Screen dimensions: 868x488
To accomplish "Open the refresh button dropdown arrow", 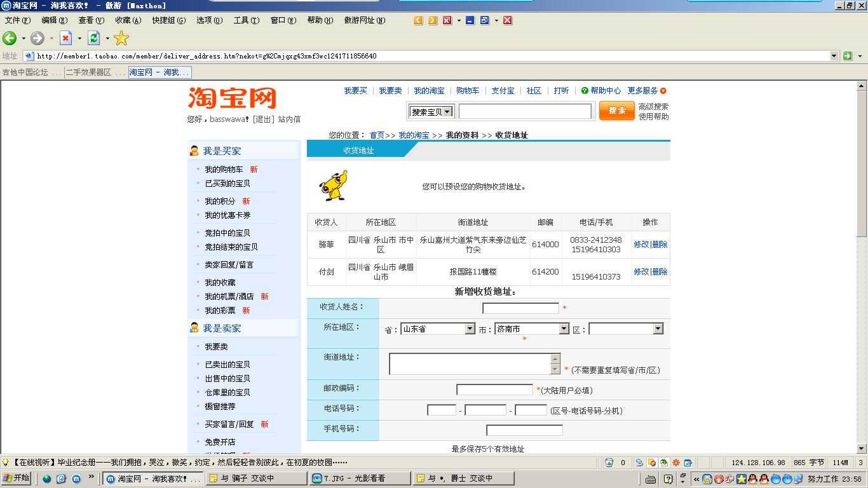I will [x=107, y=39].
